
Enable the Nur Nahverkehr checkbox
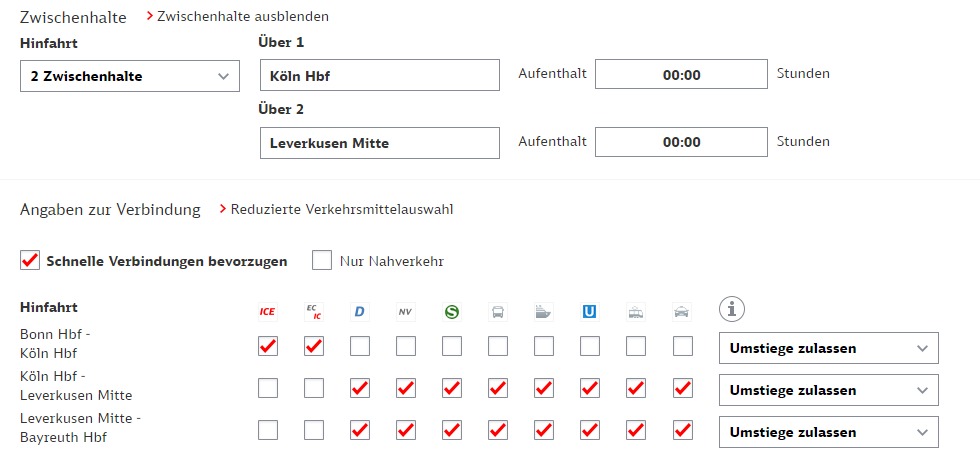point(322,261)
